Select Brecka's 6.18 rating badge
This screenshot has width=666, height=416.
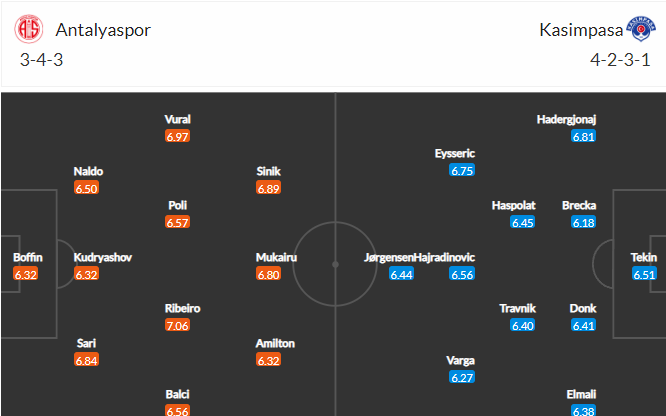584,222
